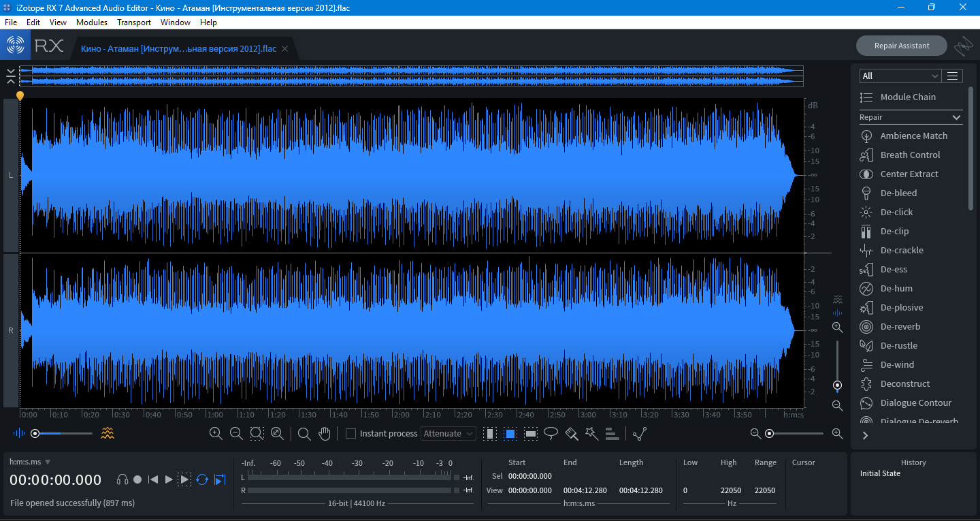Select the Lasso selection tool
The height and width of the screenshot is (521, 980).
(551, 434)
